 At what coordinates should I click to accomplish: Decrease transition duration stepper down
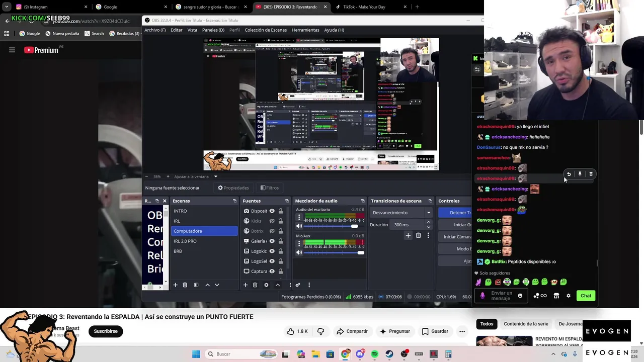[429, 227]
